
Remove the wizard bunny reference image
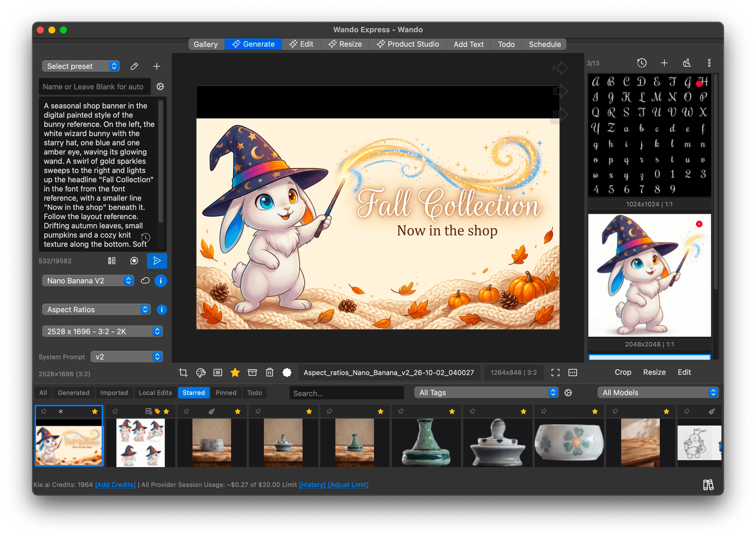[699, 224]
